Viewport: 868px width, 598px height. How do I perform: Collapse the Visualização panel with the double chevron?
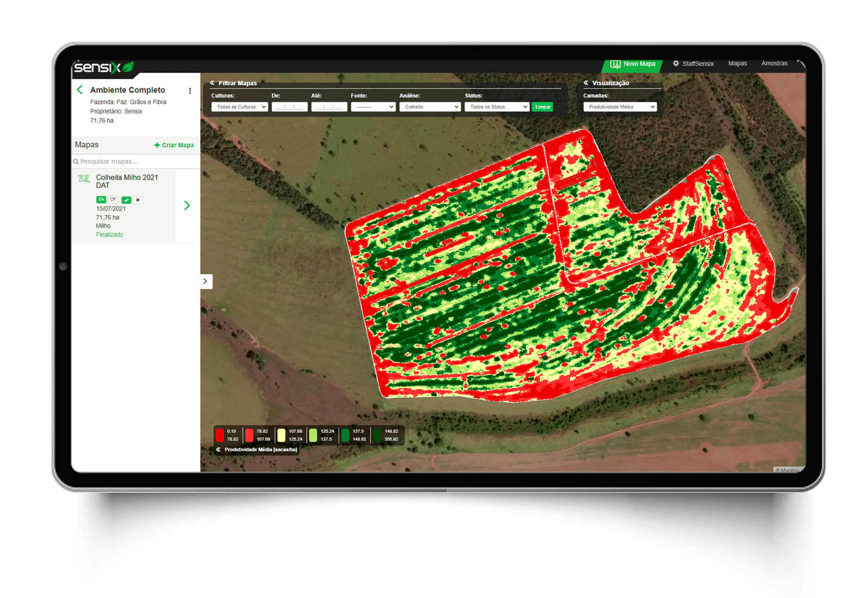pos(586,83)
